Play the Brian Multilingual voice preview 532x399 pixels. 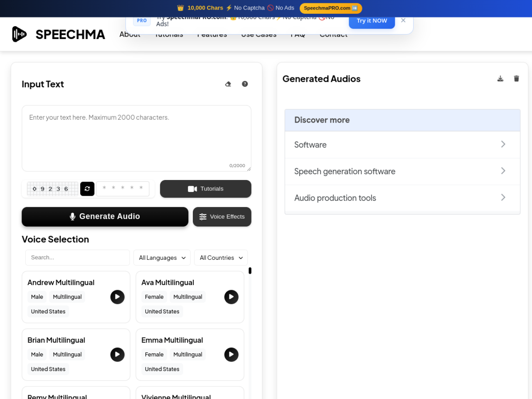[117, 355]
